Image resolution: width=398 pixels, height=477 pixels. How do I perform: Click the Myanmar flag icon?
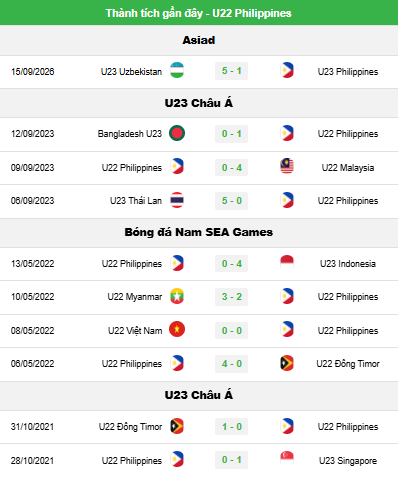tap(177, 296)
